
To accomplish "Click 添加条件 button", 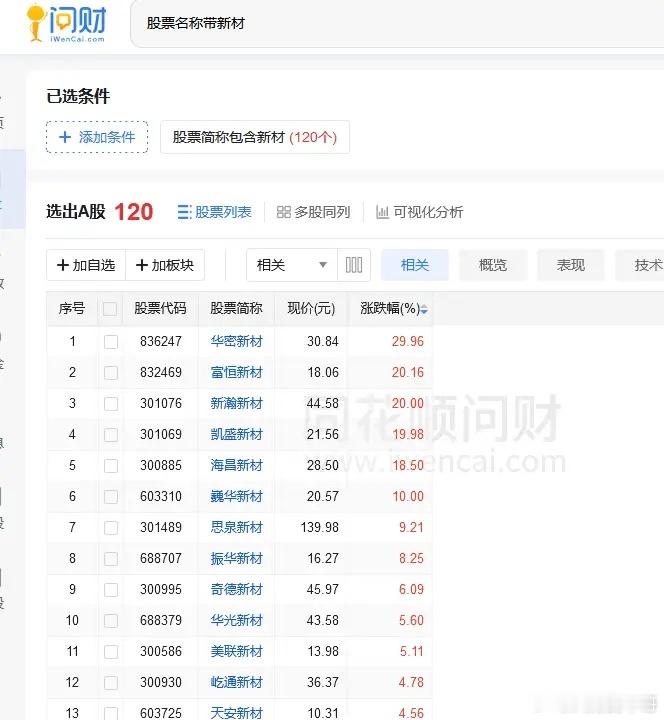I will coord(97,137).
